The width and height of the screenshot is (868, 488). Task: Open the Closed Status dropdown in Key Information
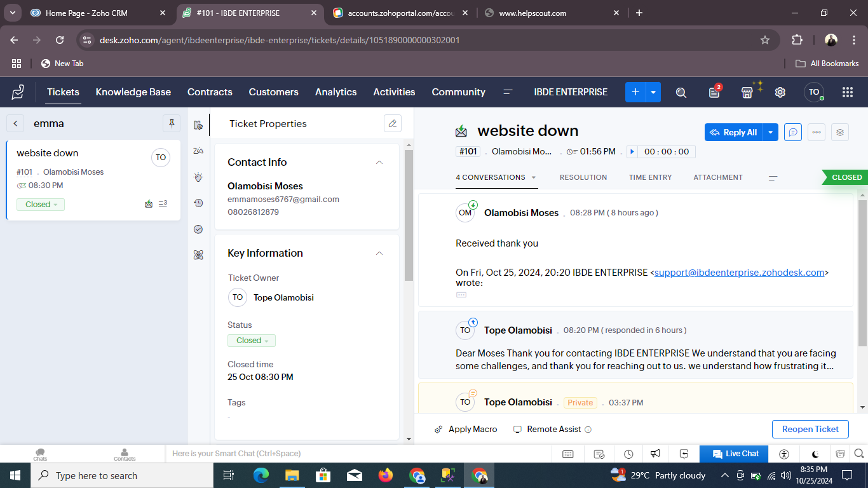tap(252, 341)
